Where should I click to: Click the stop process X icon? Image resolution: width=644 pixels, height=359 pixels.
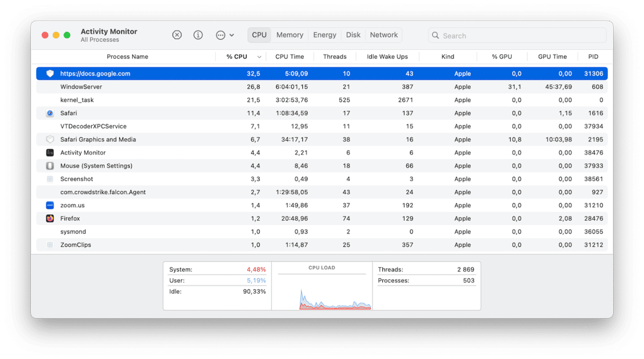click(177, 35)
